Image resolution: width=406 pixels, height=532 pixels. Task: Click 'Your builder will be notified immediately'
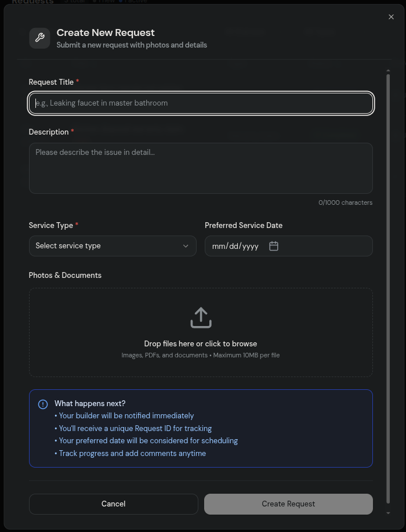click(x=126, y=415)
